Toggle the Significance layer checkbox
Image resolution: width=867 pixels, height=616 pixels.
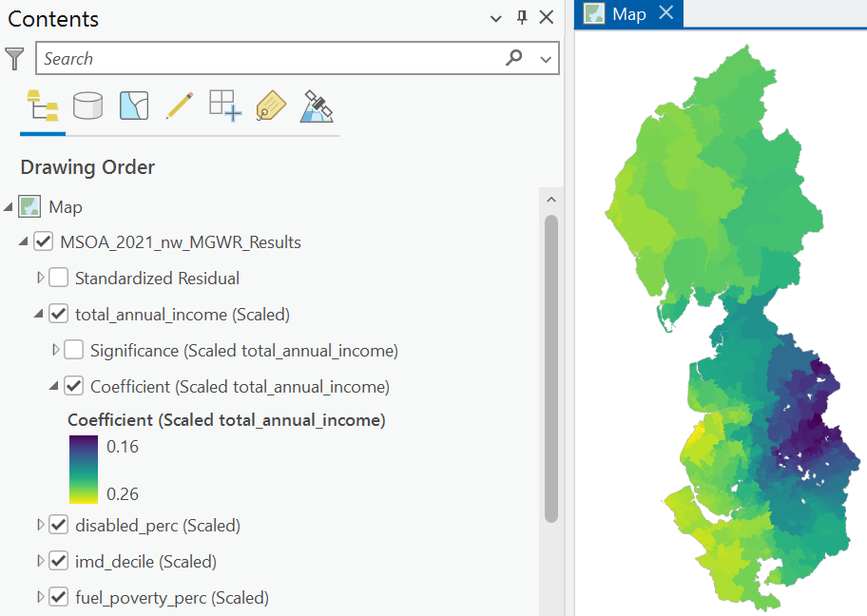(x=73, y=350)
